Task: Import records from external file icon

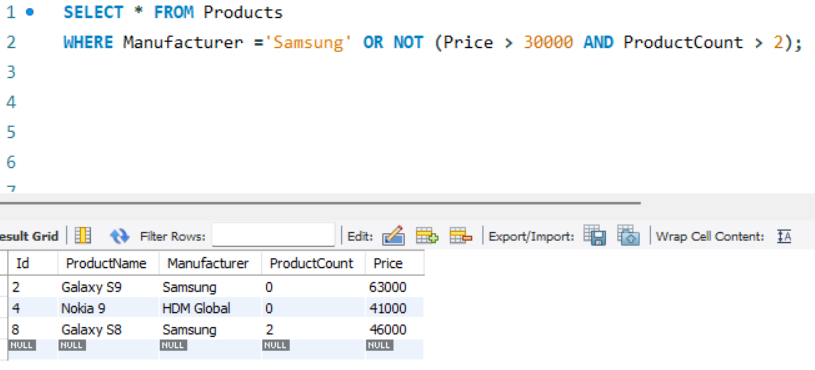Action: pyautogui.click(x=628, y=235)
